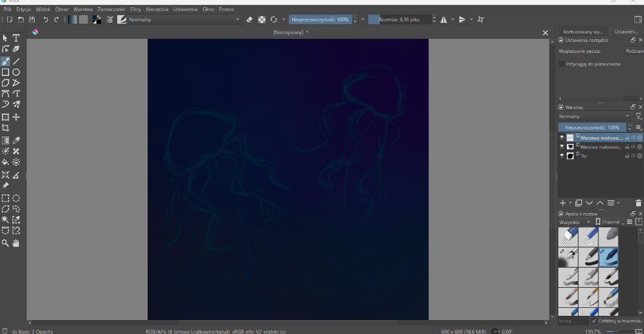Open the Filtry menu
Screen dimensions: 644x334
pos(135,10)
